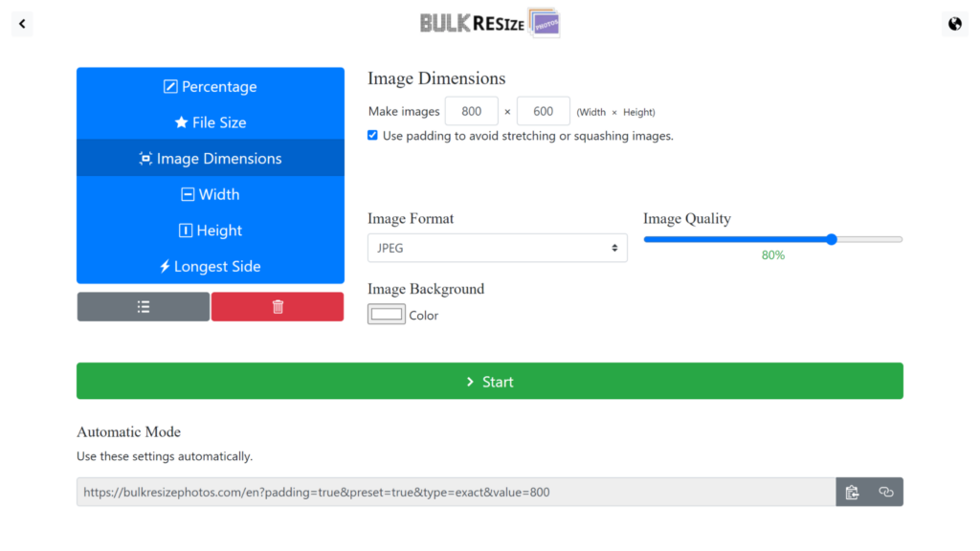Viewport: 980px width, 551px height.
Task: Click the 'Automatic Mode' heading
Action: pos(129,432)
